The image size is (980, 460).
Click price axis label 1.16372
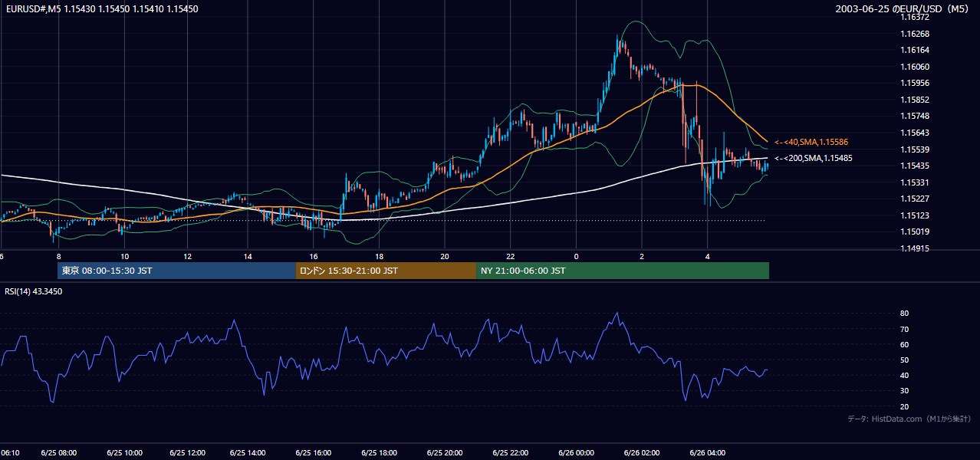pyautogui.click(x=916, y=17)
